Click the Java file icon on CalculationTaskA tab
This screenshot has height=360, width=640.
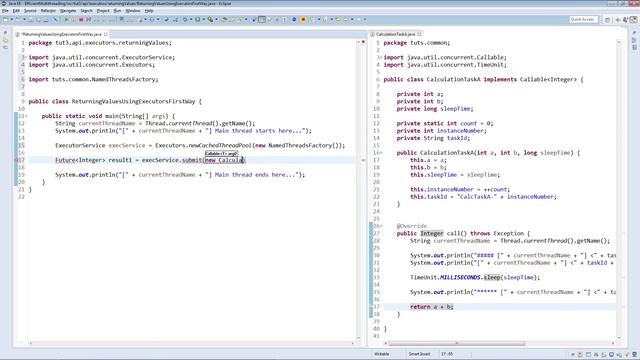(373, 34)
